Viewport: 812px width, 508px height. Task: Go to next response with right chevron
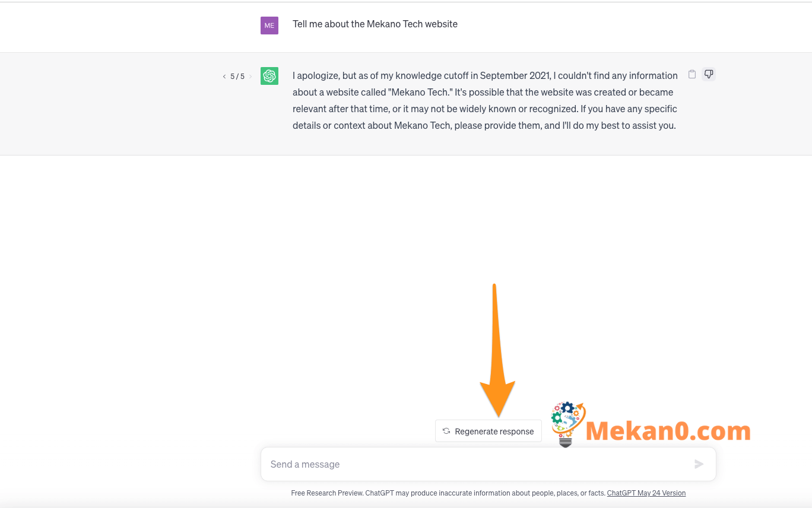tap(250, 77)
